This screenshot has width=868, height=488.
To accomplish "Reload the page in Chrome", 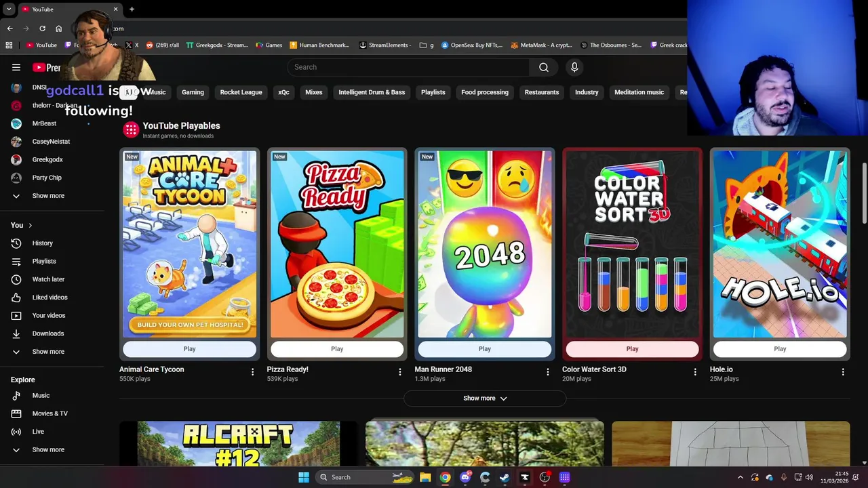I will 42,28.
